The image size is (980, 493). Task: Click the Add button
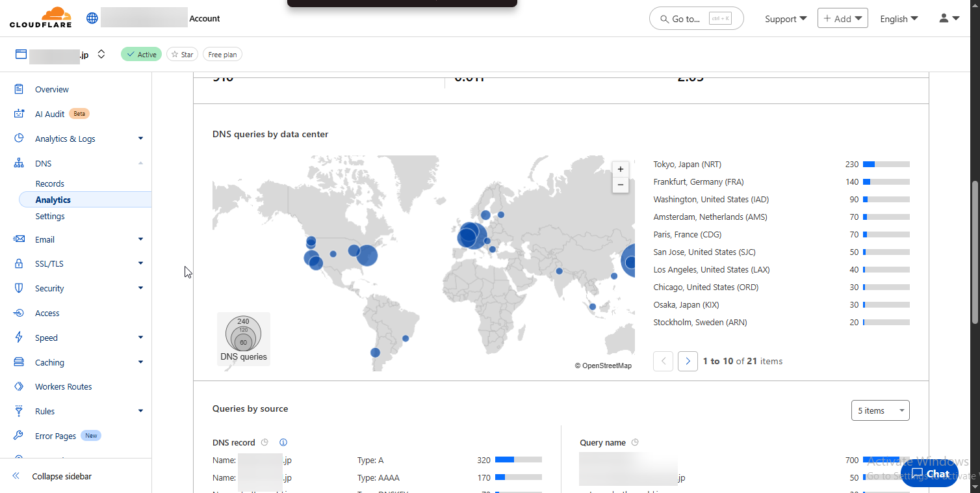[842, 19]
